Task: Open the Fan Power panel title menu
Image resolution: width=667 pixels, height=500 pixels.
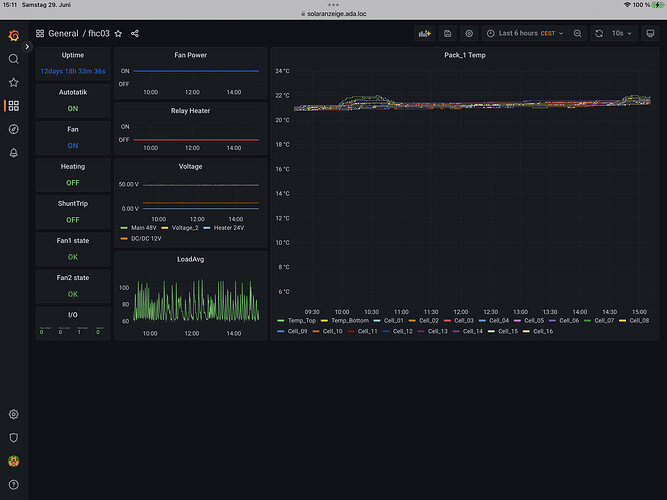Action: tap(190, 55)
